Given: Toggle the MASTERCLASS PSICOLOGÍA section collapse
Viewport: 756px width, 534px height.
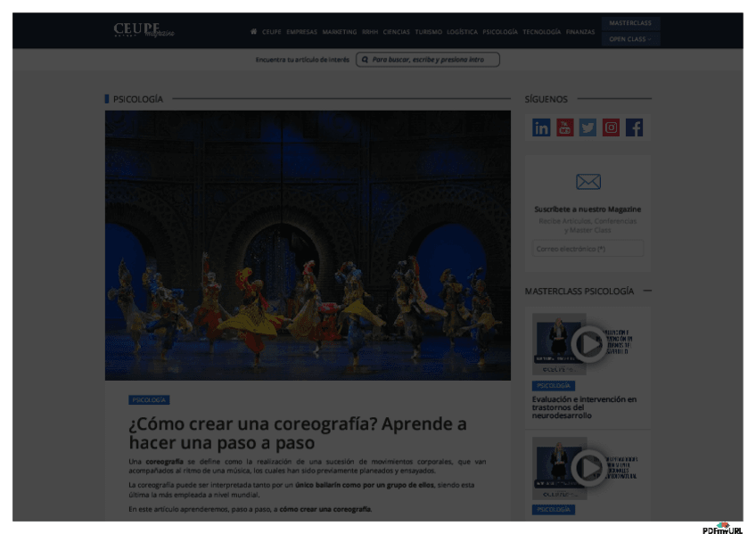Looking at the screenshot, I should click(650, 291).
